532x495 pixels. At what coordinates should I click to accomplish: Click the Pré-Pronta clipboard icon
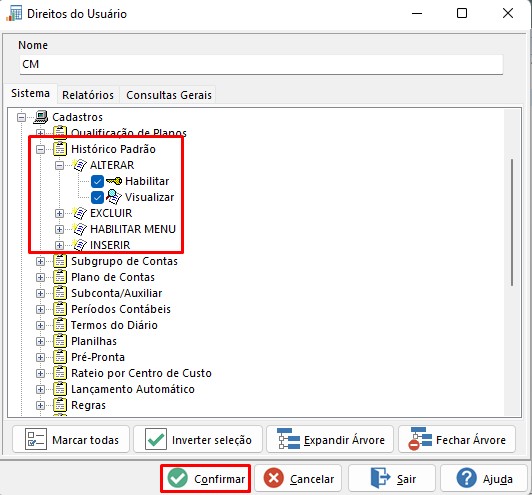point(60,357)
